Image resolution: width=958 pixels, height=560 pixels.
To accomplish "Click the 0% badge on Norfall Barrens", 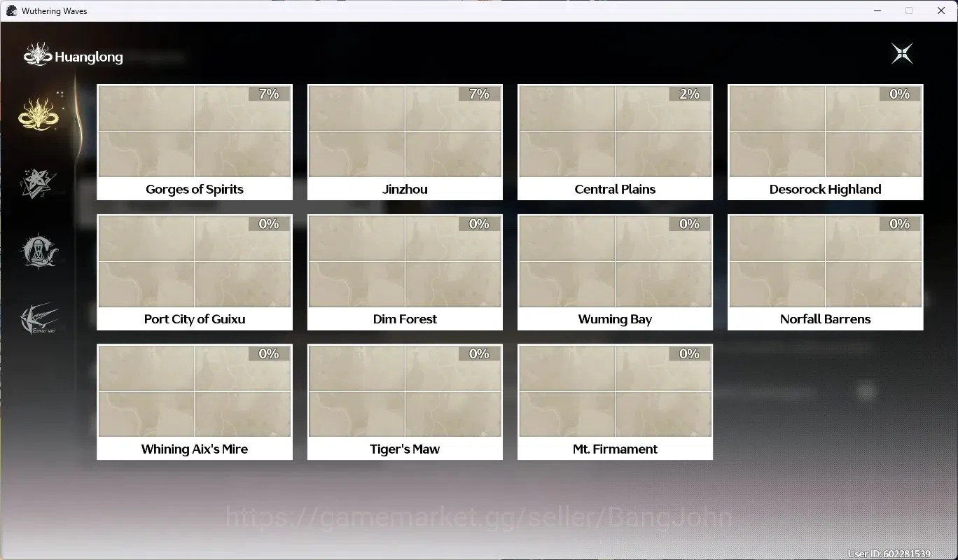I will [900, 224].
